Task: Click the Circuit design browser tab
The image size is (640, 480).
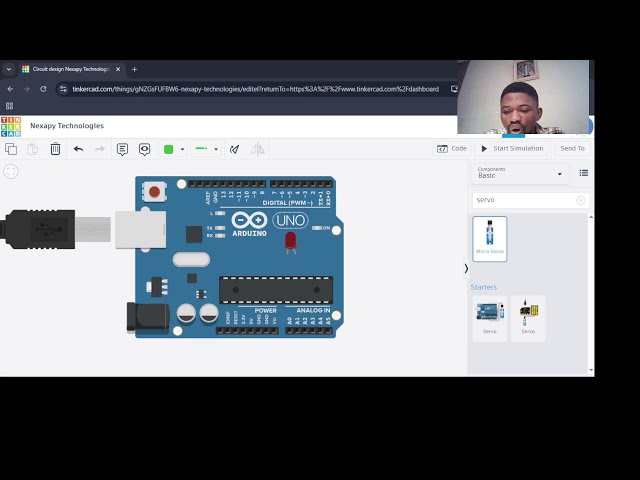Action: (x=71, y=69)
